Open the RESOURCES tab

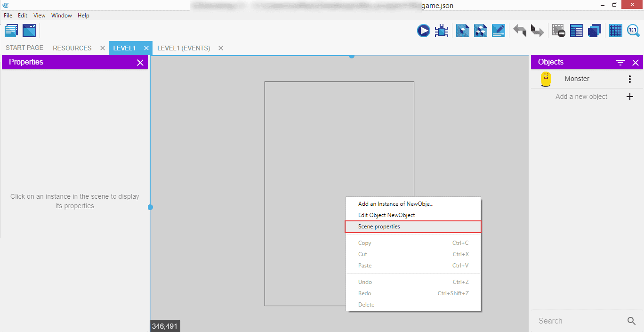click(72, 48)
